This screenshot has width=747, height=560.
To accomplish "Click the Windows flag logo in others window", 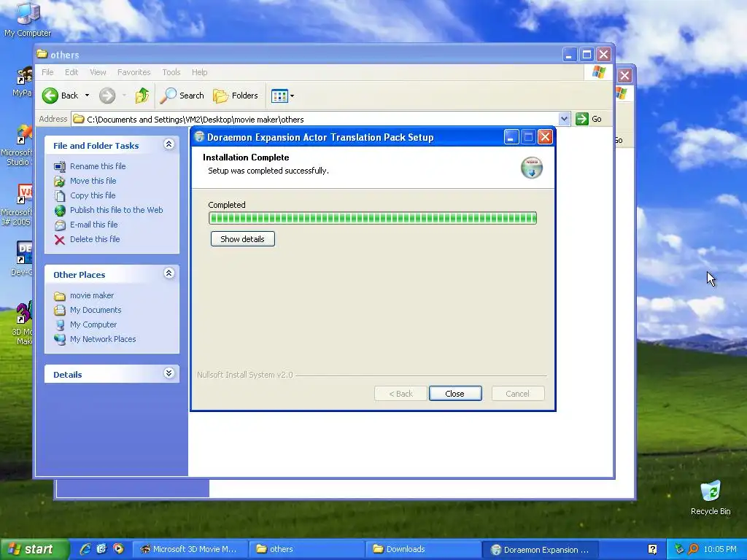I will (x=598, y=72).
